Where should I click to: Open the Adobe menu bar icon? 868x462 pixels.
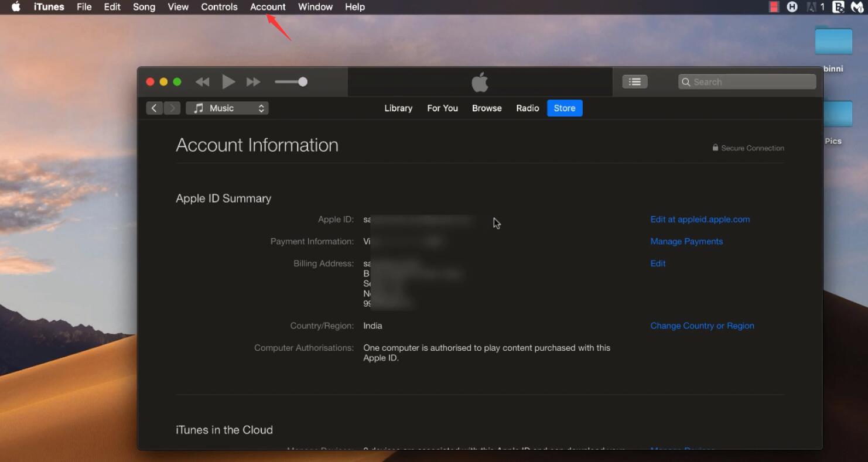[x=812, y=7]
